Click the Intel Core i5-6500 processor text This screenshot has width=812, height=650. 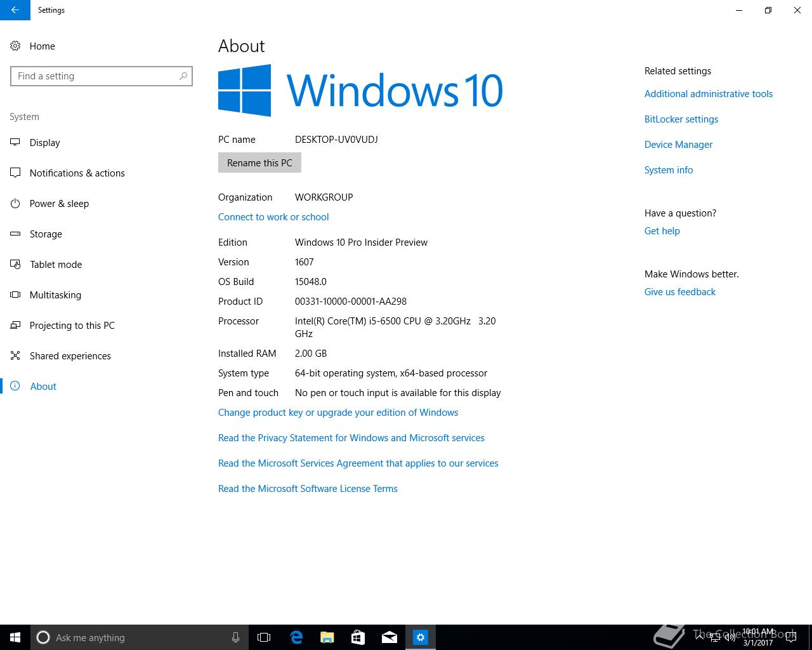coord(395,328)
